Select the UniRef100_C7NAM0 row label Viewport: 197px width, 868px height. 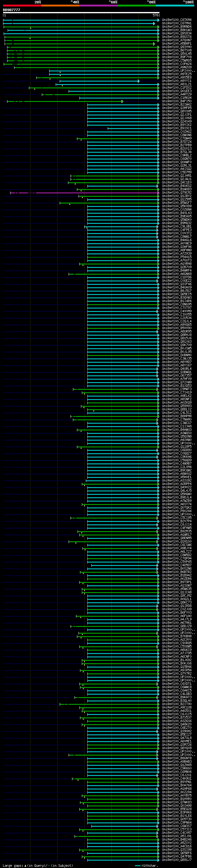(177, 419)
